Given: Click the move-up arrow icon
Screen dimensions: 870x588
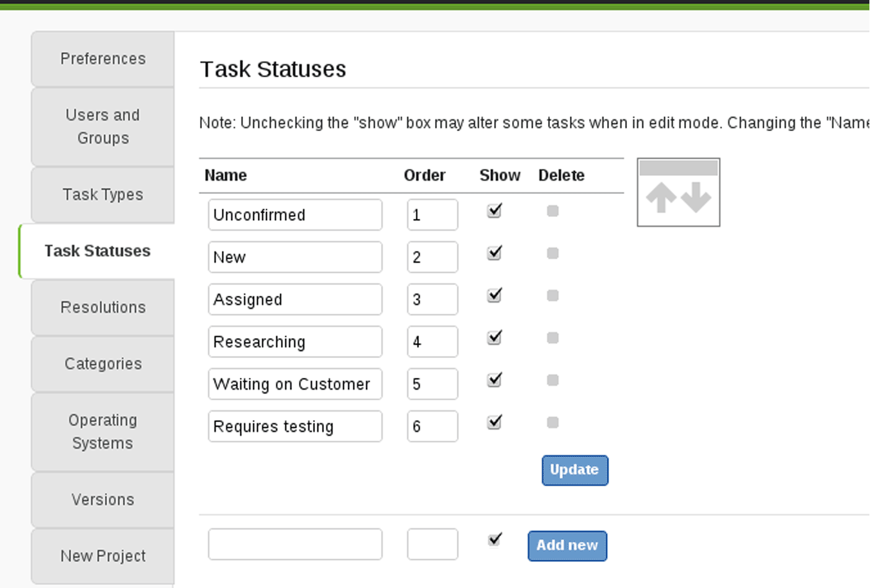Looking at the screenshot, I should click(661, 198).
